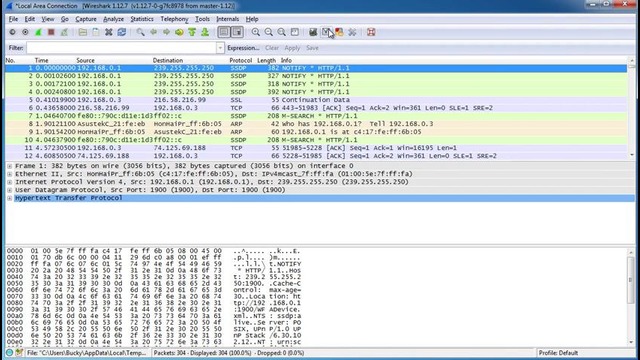Start a new live capture

click(38, 32)
